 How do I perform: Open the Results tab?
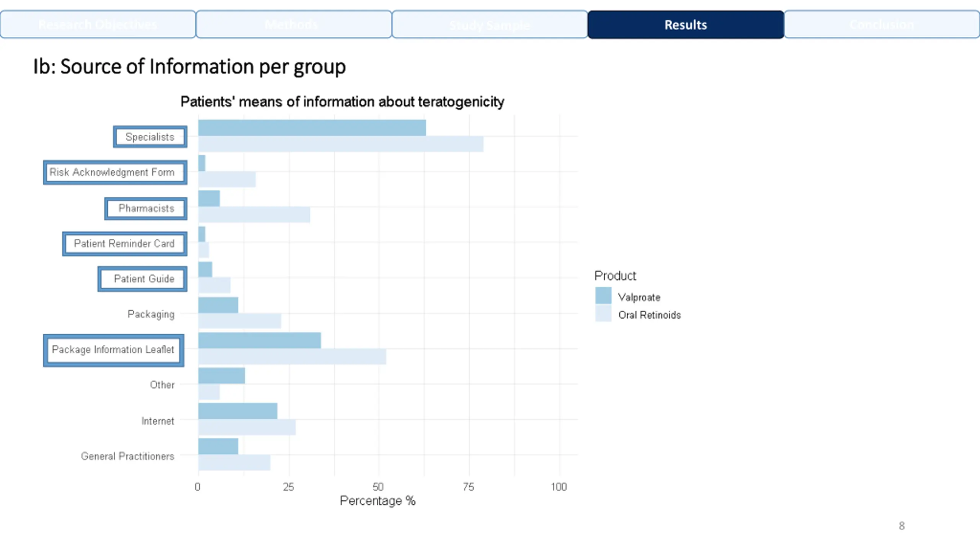[686, 24]
